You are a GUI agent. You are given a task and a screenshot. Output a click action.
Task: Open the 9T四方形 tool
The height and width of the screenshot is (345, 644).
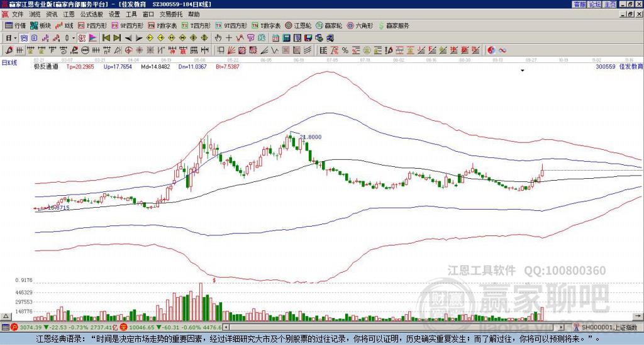231,25
